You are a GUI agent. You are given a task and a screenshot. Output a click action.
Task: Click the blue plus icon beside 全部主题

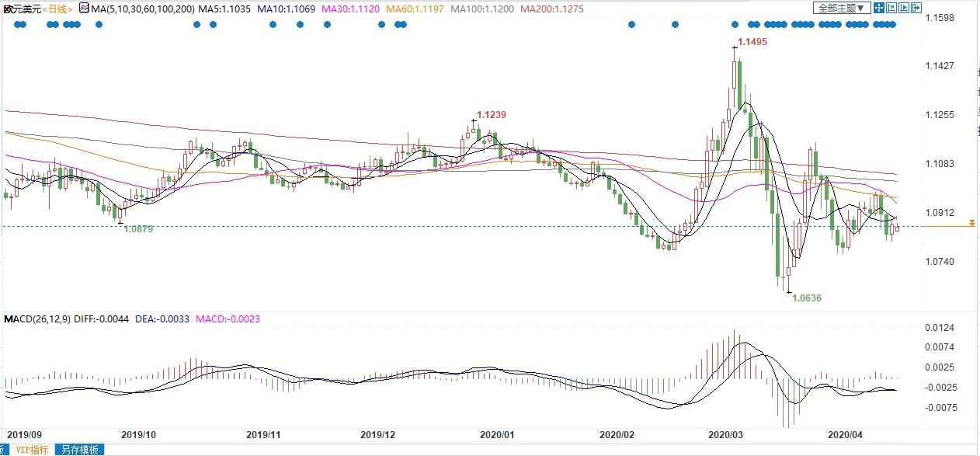[x=878, y=8]
